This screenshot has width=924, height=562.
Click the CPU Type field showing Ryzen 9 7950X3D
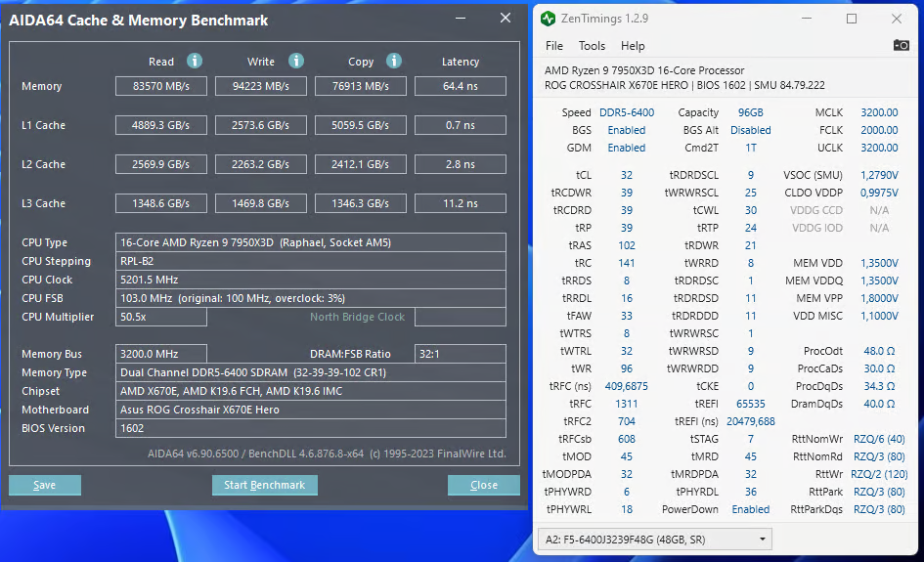pos(311,242)
